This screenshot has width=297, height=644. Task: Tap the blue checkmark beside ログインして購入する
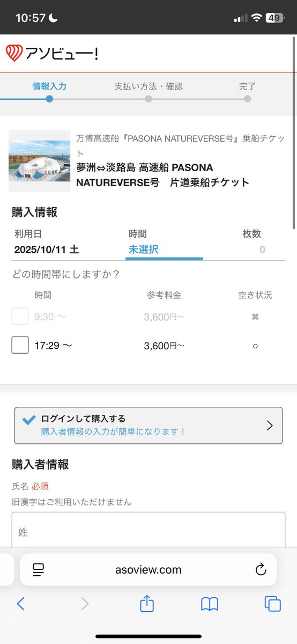[29, 420]
